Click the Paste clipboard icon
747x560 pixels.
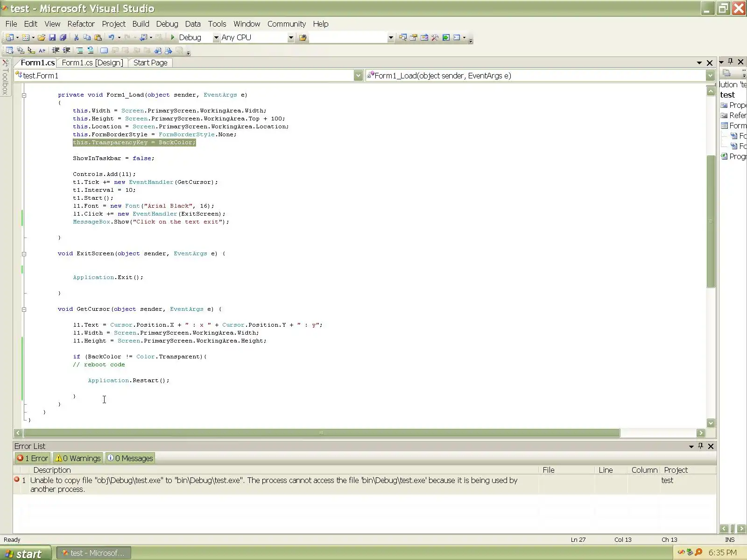[98, 38]
